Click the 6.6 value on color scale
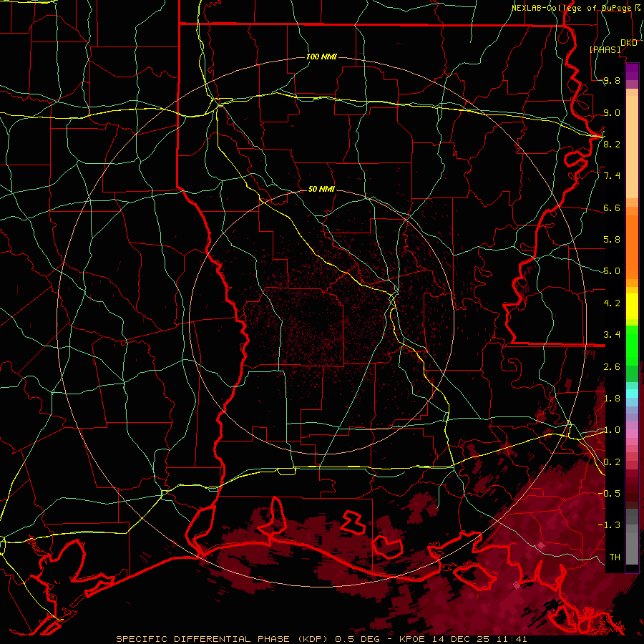Screen dimensions: 644x644 612,208
